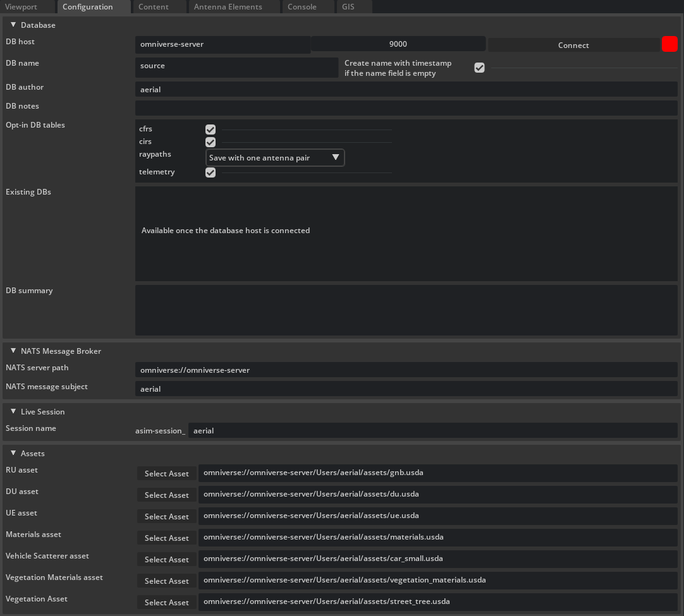684x616 pixels.
Task: Collapse the Live Session section
Action: 13,411
